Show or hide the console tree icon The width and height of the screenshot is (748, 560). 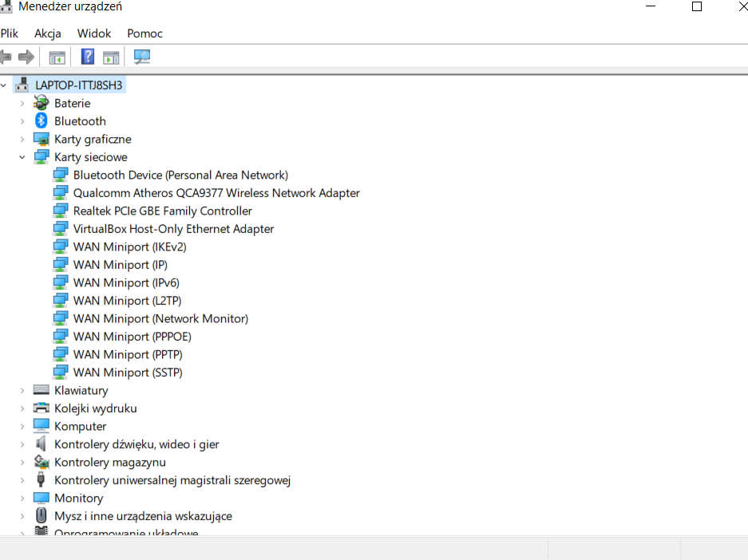pyautogui.click(x=57, y=57)
